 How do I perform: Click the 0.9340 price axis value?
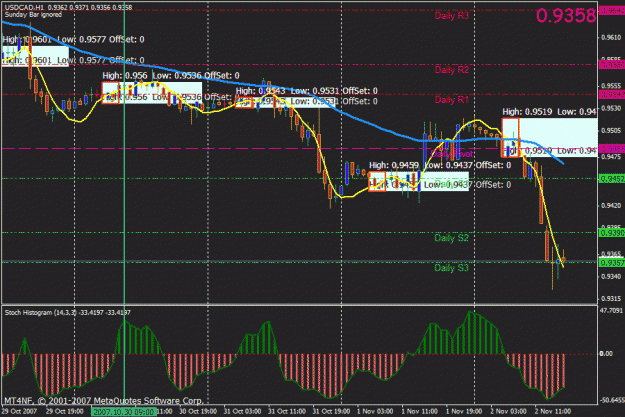(x=611, y=276)
